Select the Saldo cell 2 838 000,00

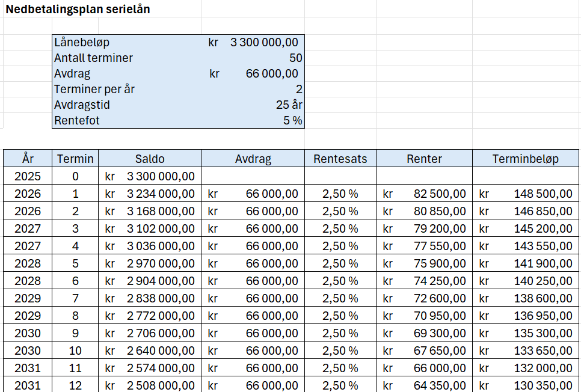[x=150, y=298]
